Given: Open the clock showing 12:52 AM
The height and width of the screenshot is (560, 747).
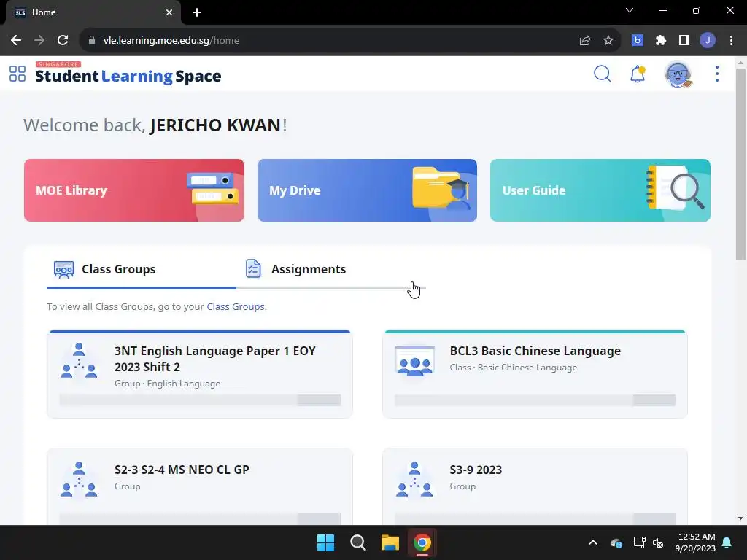Looking at the screenshot, I should 695,542.
